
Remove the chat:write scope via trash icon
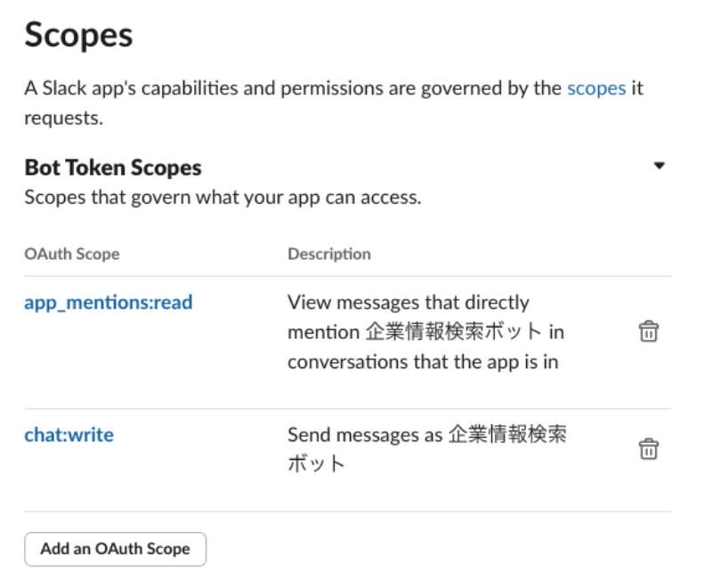click(x=649, y=449)
